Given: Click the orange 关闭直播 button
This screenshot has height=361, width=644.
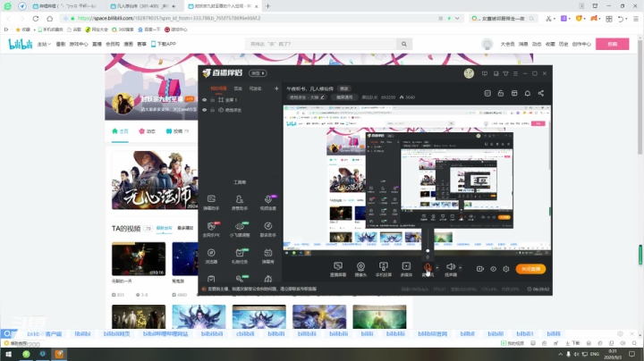Looking at the screenshot, I should coord(530,269).
